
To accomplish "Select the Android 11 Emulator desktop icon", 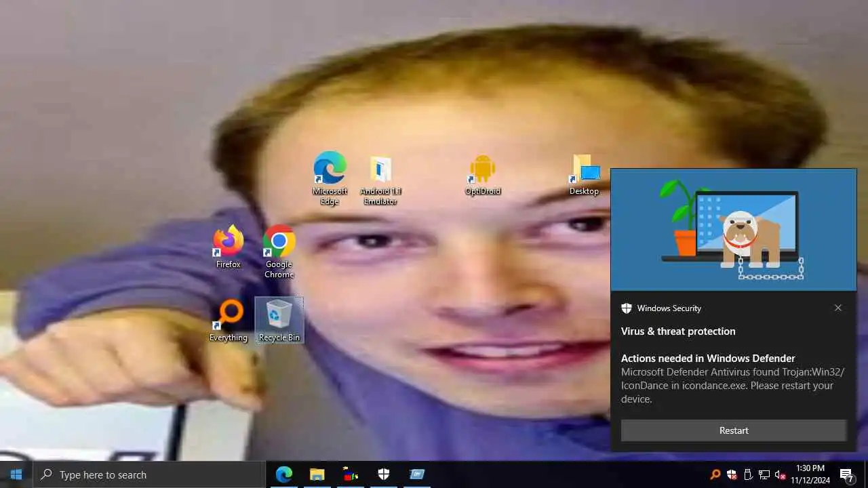I will tap(380, 180).
